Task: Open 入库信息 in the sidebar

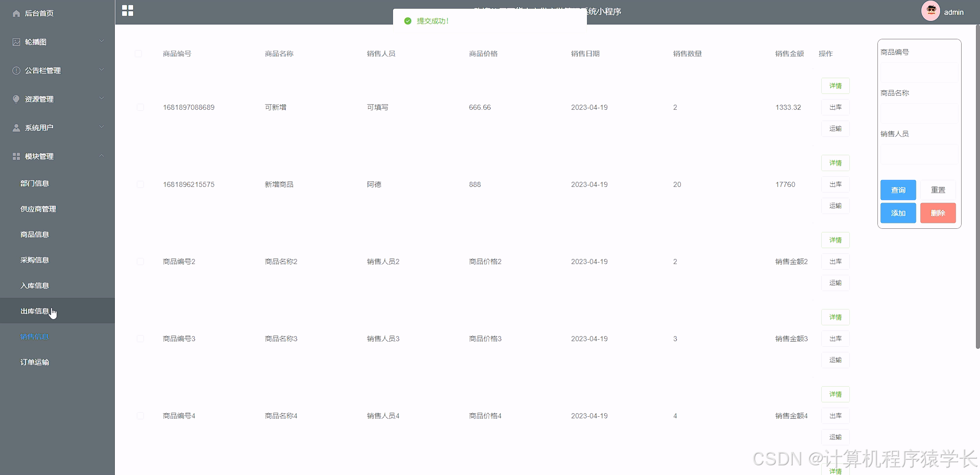Action: 57,286
